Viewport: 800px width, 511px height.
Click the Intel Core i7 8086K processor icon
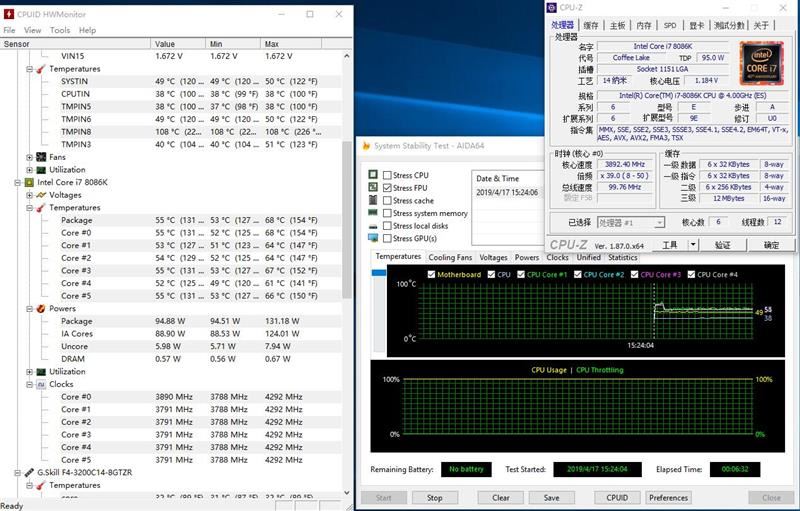pos(29,183)
